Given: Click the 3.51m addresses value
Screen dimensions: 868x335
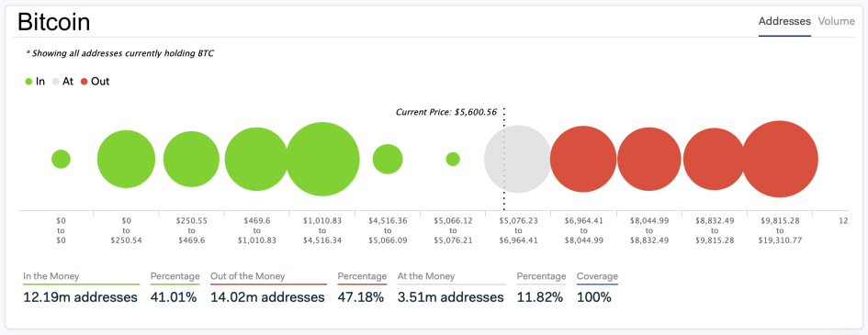Looking at the screenshot, I should click(451, 296).
